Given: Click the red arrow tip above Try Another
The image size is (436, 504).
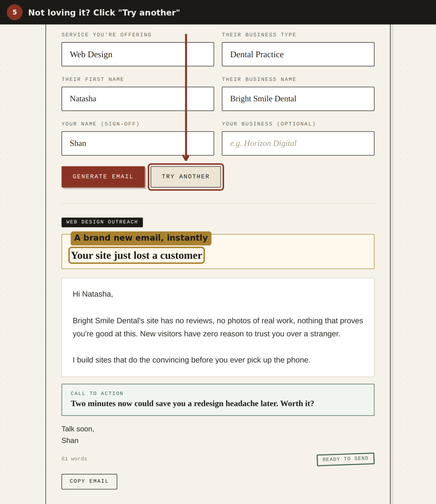Looking at the screenshot, I should (186, 158).
